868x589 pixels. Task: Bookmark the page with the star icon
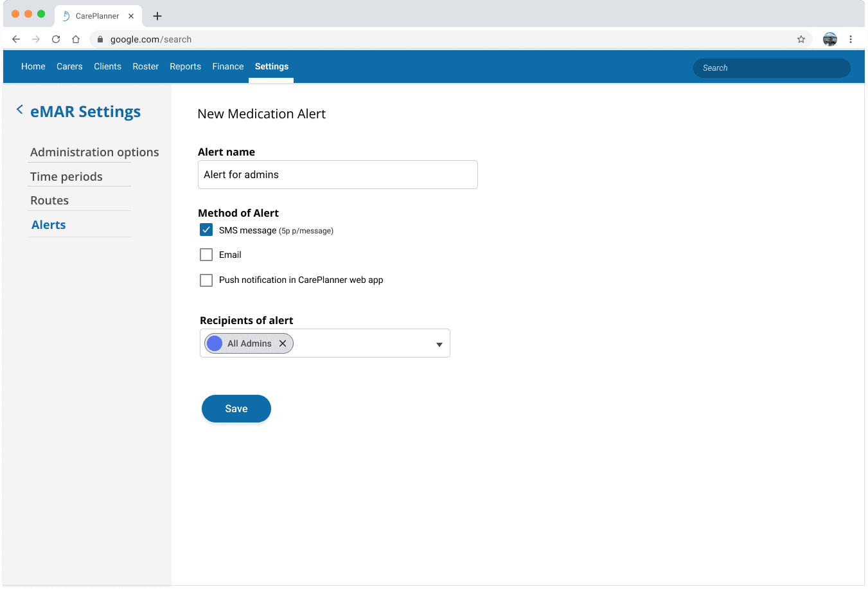801,39
